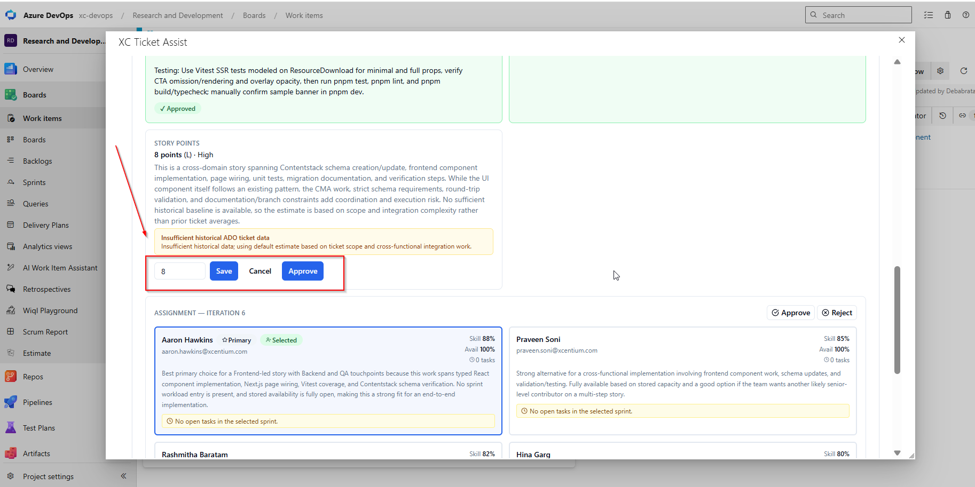Collapse the sidebar with double chevron
This screenshot has width=975, height=487.
coord(123,476)
